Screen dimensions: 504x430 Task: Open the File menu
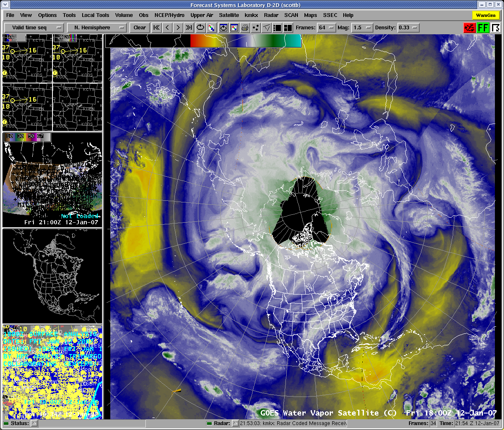point(10,15)
